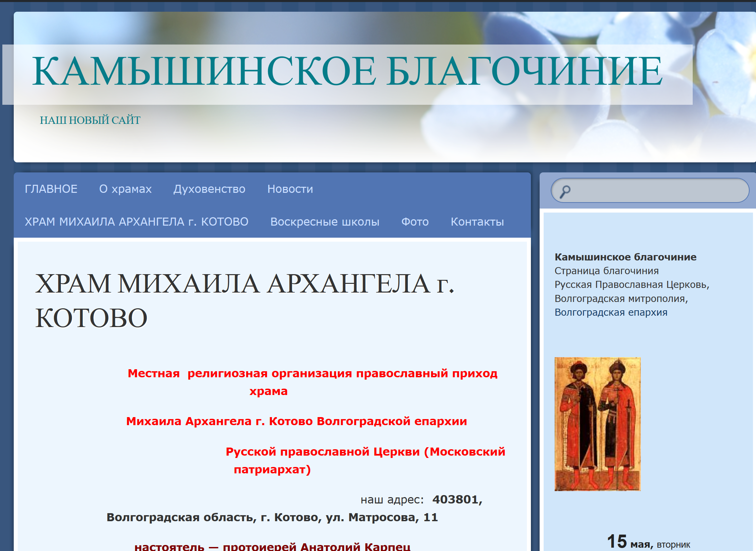This screenshot has width=756, height=551.
Task: Click the sidebar line Волгоградская митрополия
Action: (x=621, y=298)
